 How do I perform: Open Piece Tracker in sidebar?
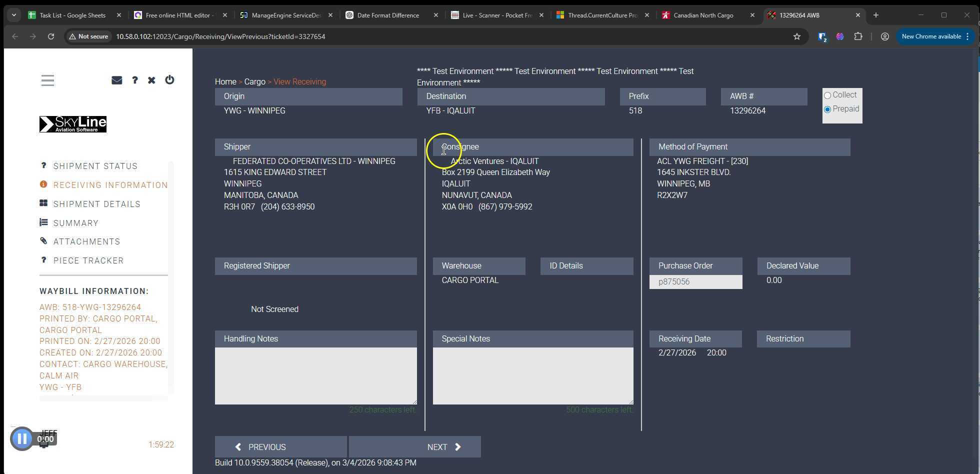(x=88, y=260)
